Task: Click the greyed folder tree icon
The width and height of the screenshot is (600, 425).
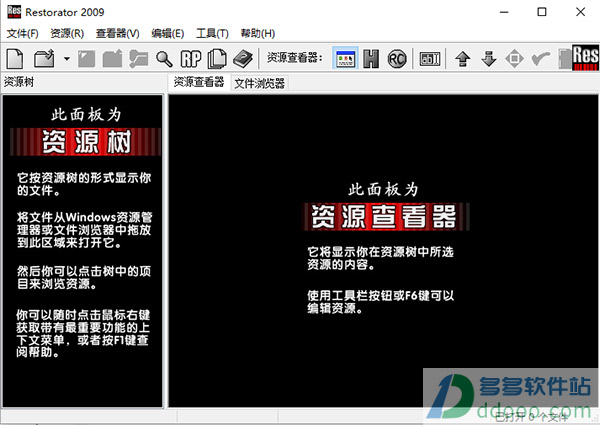Action: (139, 59)
